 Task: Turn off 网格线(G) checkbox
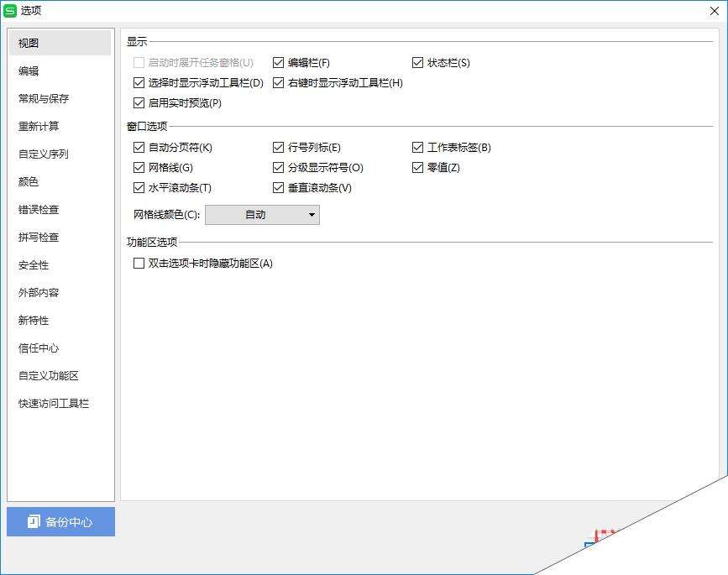click(x=139, y=167)
